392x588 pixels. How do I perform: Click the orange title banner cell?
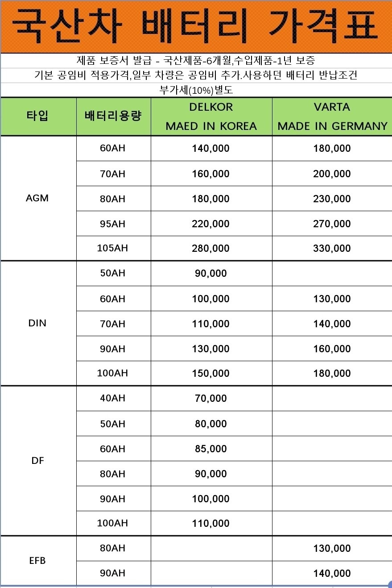tap(196, 27)
